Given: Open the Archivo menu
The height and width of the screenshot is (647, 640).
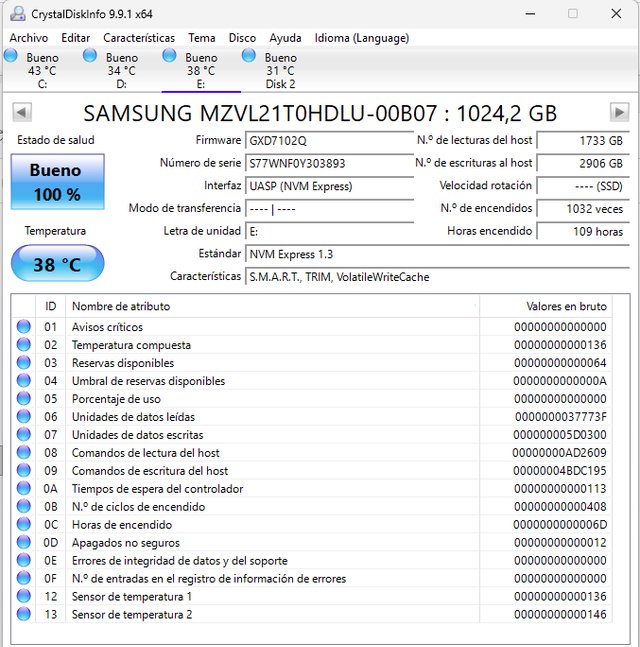Looking at the screenshot, I should click(28, 38).
